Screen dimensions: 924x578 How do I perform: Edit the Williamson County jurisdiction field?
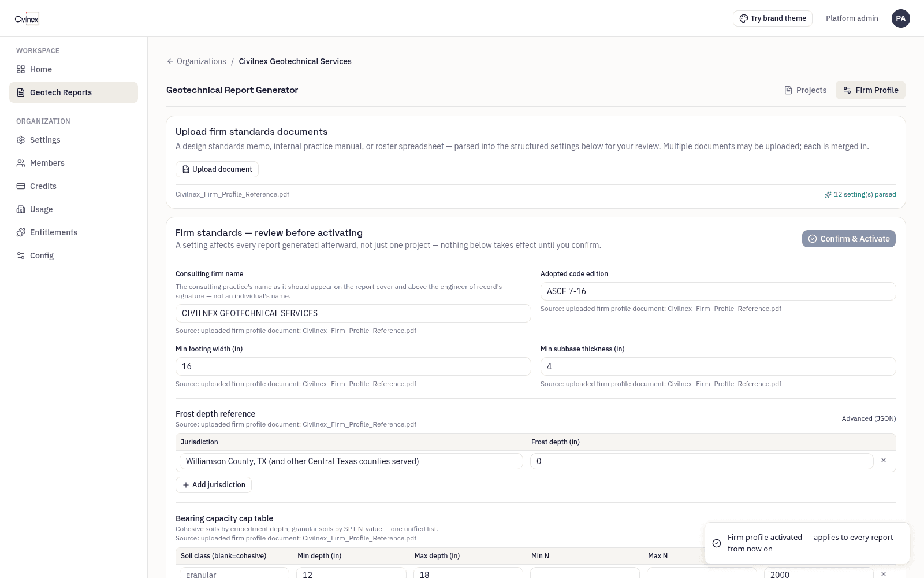(351, 461)
